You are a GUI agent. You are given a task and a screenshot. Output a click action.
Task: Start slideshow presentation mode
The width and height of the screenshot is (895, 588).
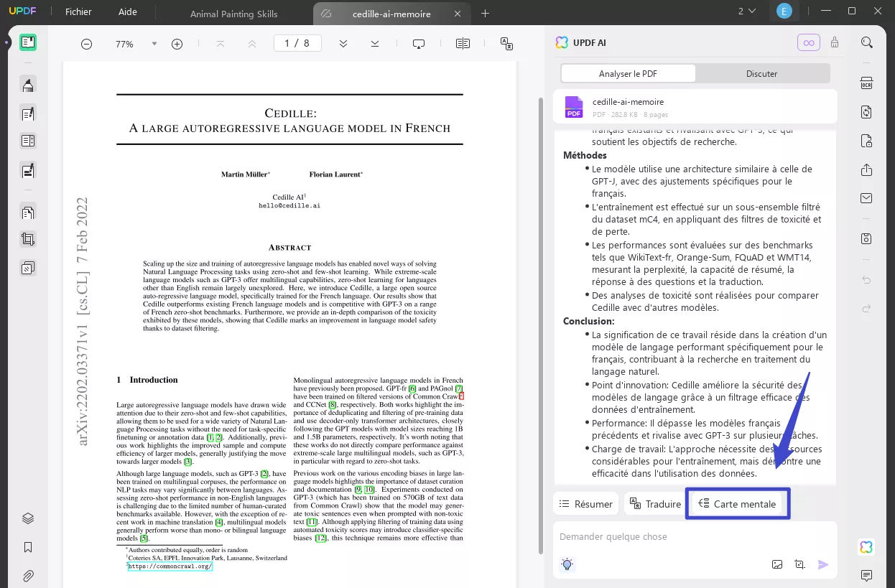tap(419, 44)
